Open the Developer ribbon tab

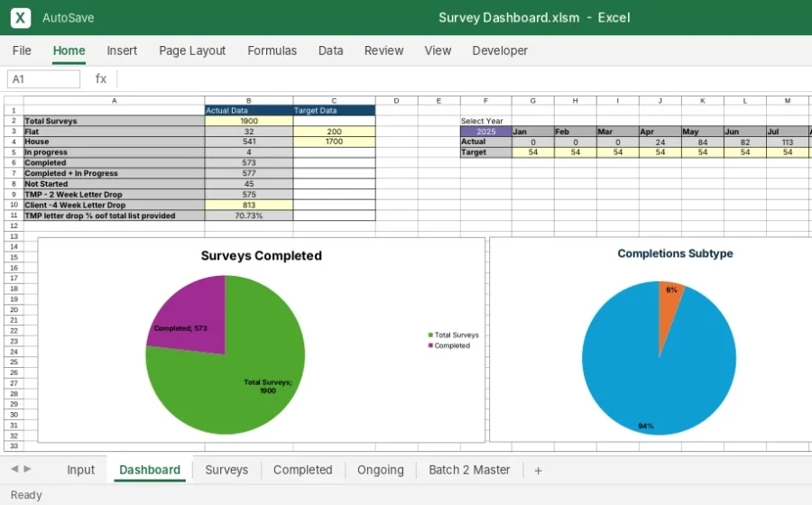[x=500, y=50]
